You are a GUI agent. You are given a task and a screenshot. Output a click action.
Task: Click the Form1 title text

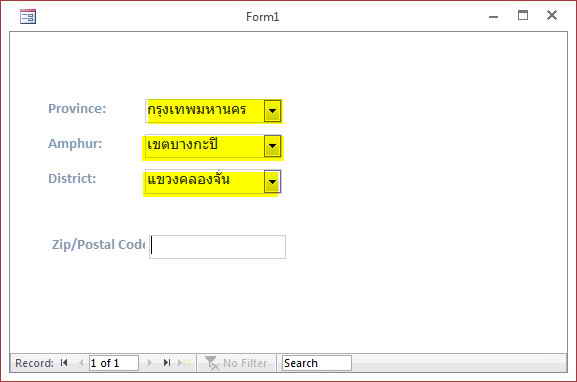pos(262,17)
